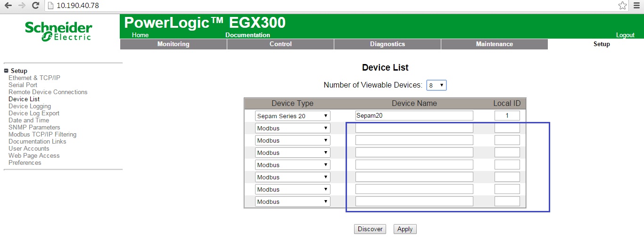Click the address bar URL
The height and width of the screenshot is (242, 644).
pos(78,6)
